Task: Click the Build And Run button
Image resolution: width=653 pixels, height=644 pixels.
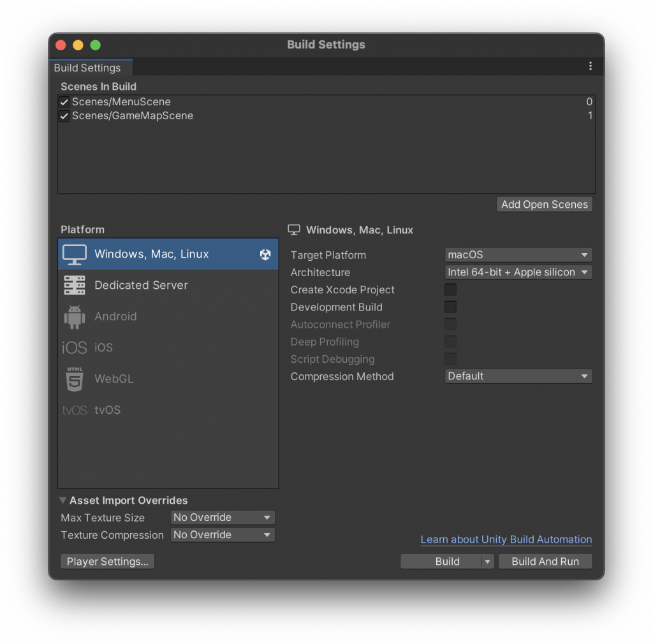Action: pyautogui.click(x=545, y=562)
